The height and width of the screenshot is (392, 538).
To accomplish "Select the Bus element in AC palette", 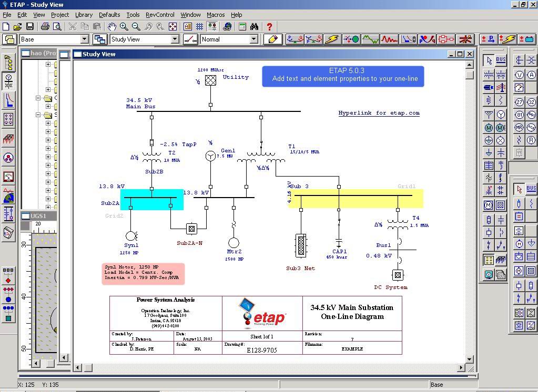I will 501,60.
